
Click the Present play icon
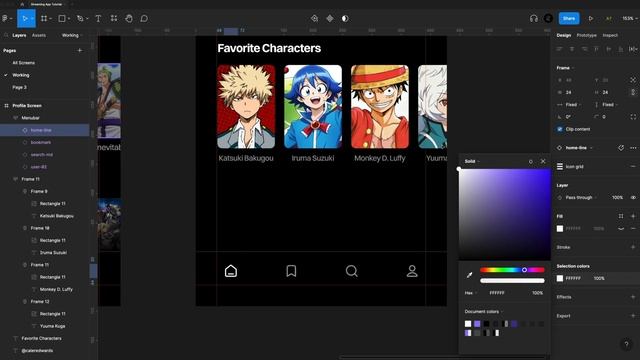tap(591, 18)
